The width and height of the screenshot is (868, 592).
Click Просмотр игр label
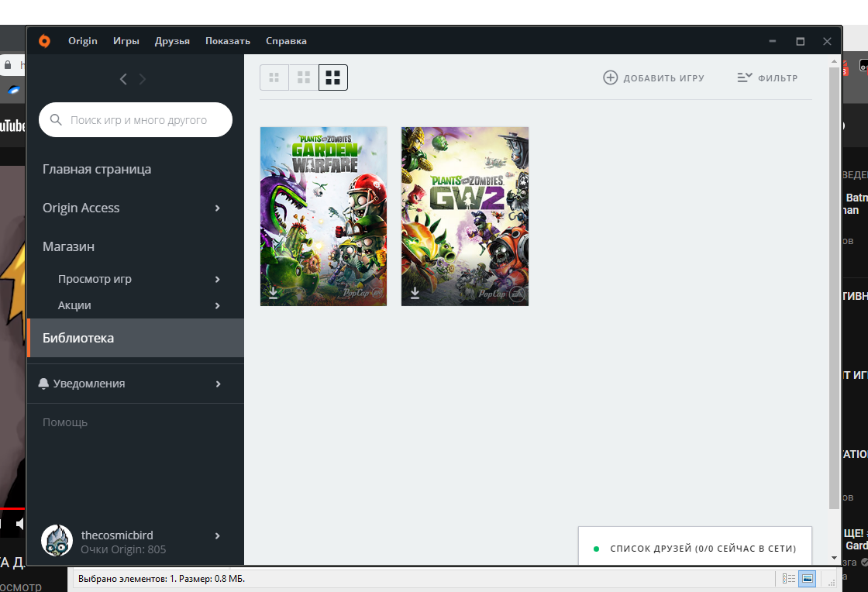pyautogui.click(x=95, y=280)
